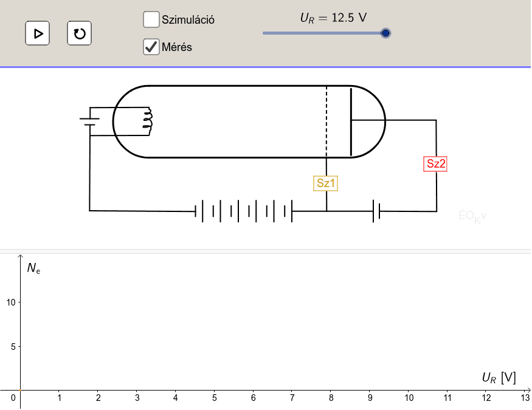532x410 pixels.
Task: Click the heating filament coil in the tube
Action: [x=147, y=120]
